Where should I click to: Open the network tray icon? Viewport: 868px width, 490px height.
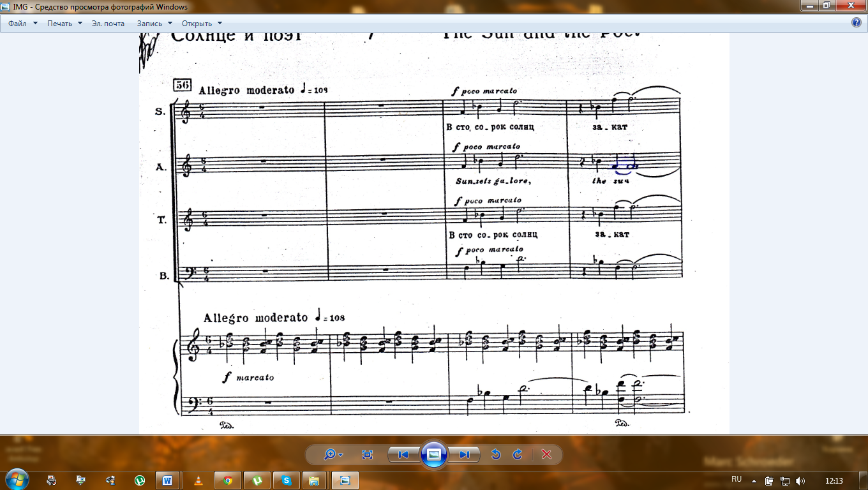(785, 480)
